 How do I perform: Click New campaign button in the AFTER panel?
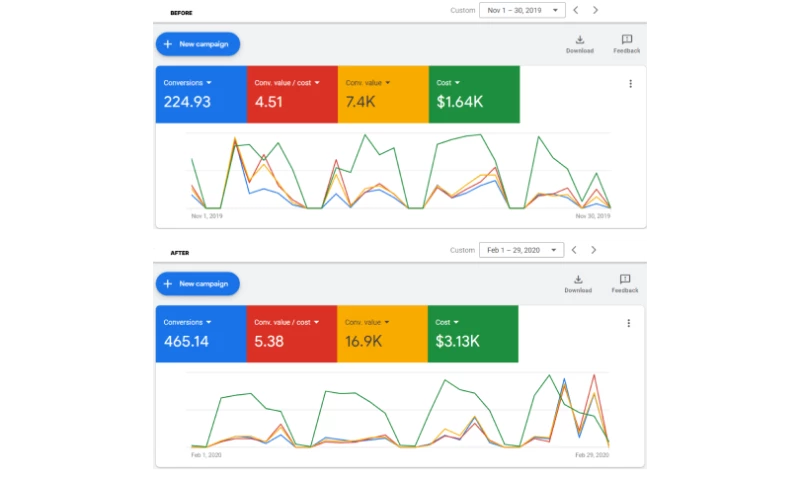tap(198, 284)
